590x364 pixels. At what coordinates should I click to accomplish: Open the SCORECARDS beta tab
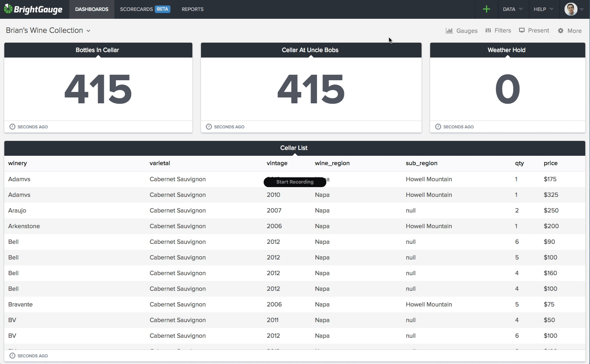(145, 9)
